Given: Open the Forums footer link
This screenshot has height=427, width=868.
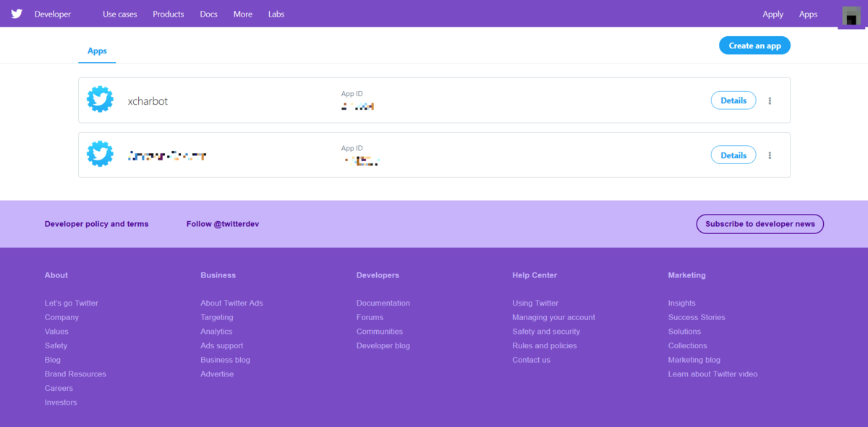Looking at the screenshot, I should tap(370, 317).
